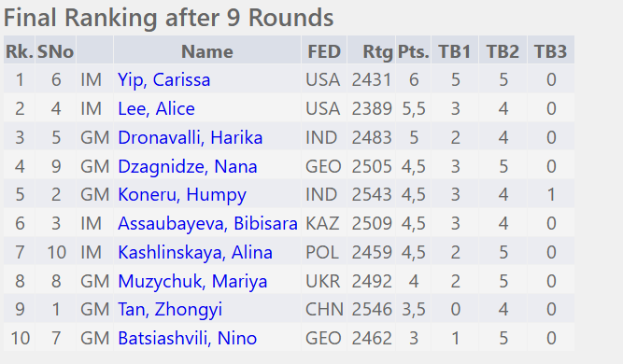Open Muzychuk, Mariya player link
The width and height of the screenshot is (623, 364).
point(192,282)
